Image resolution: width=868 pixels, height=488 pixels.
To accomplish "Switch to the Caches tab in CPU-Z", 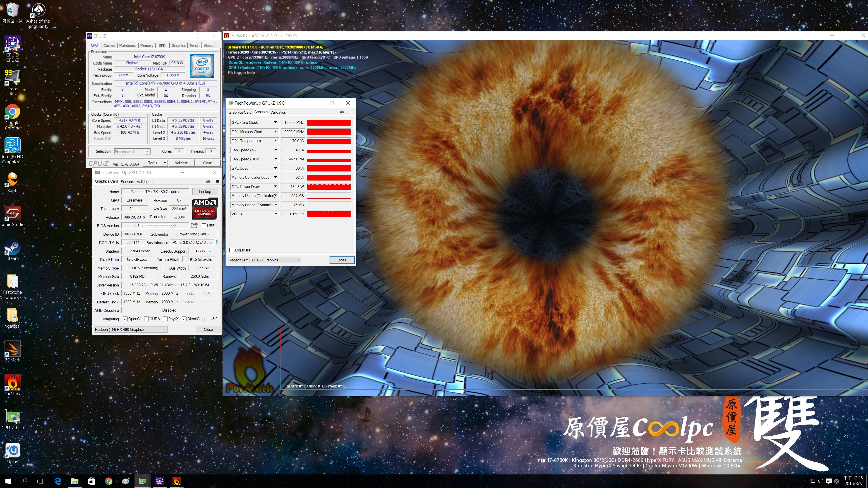I will pyautogui.click(x=109, y=45).
